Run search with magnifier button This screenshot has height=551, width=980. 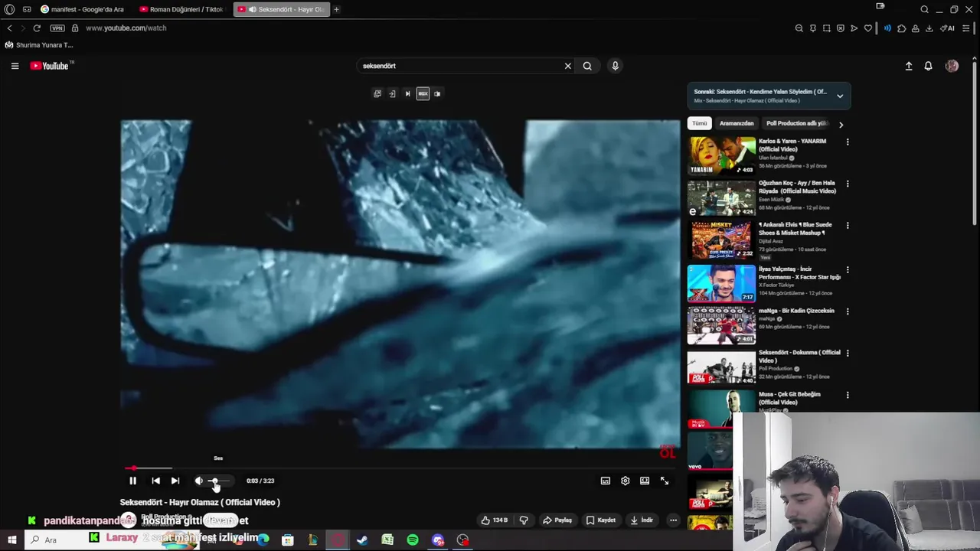587,66
